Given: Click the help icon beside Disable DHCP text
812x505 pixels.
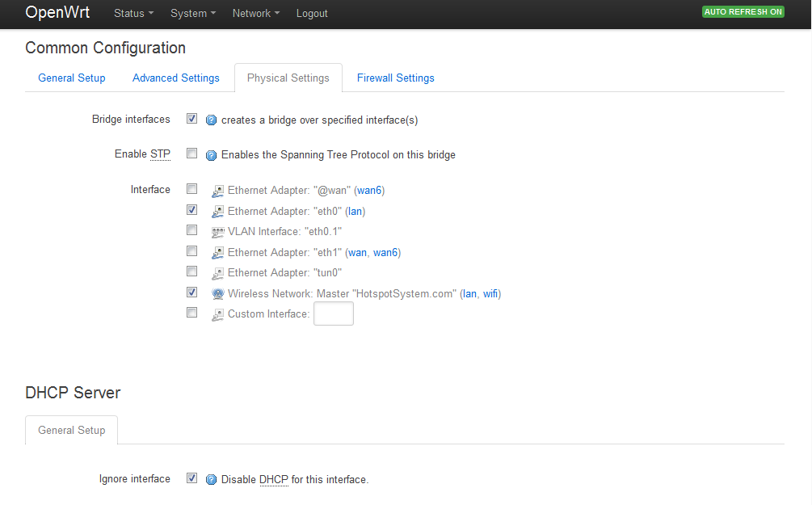Looking at the screenshot, I should tap(212, 479).
